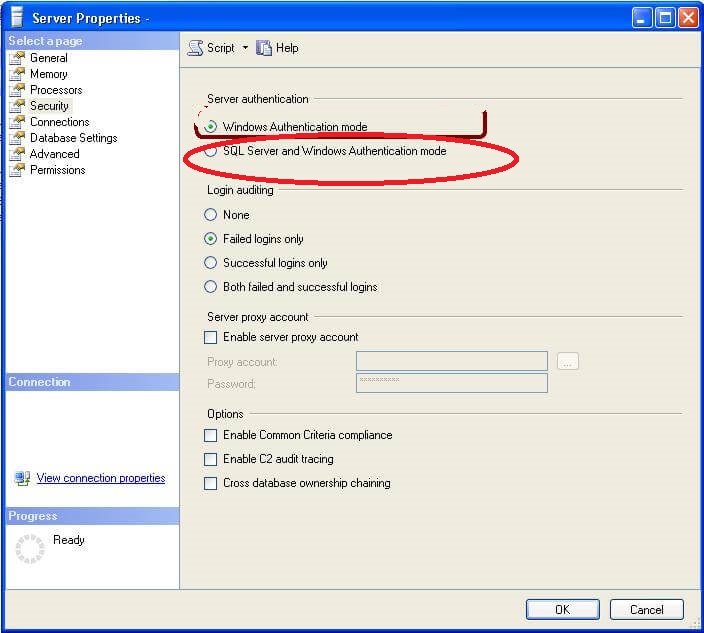The width and height of the screenshot is (704, 633).
Task: Select Failed logins only
Action: [211, 238]
